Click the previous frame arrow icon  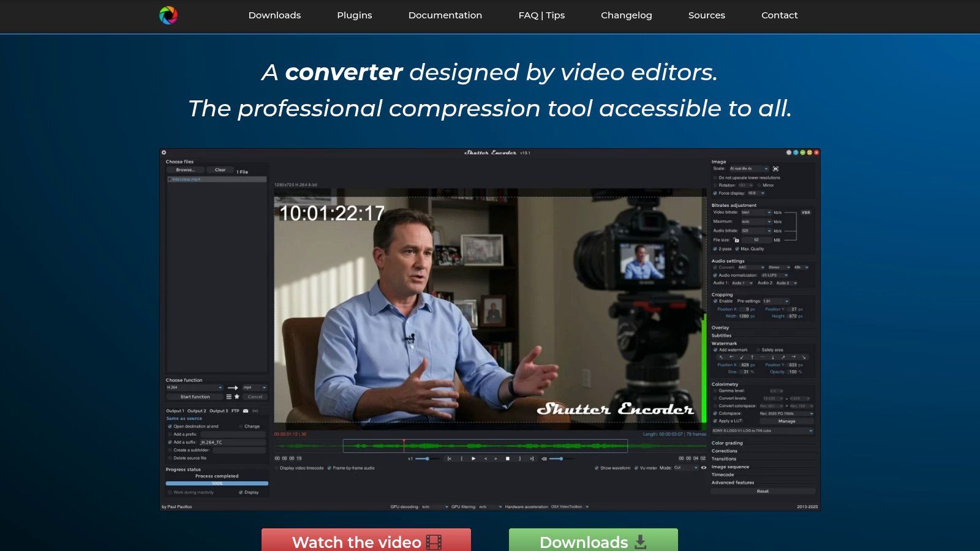pyautogui.click(x=485, y=459)
